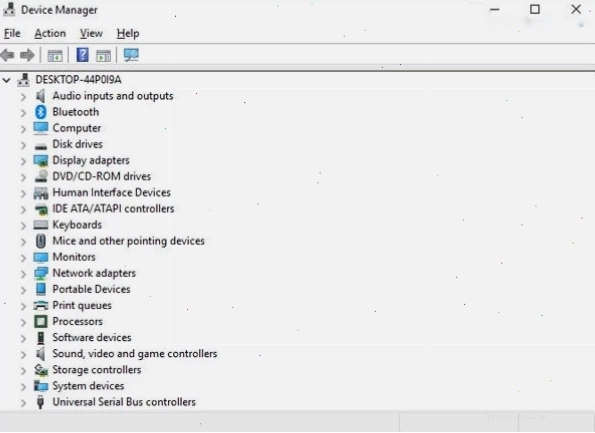Click the Device Manager title bar icon
The height and width of the screenshot is (433, 595).
(9, 10)
